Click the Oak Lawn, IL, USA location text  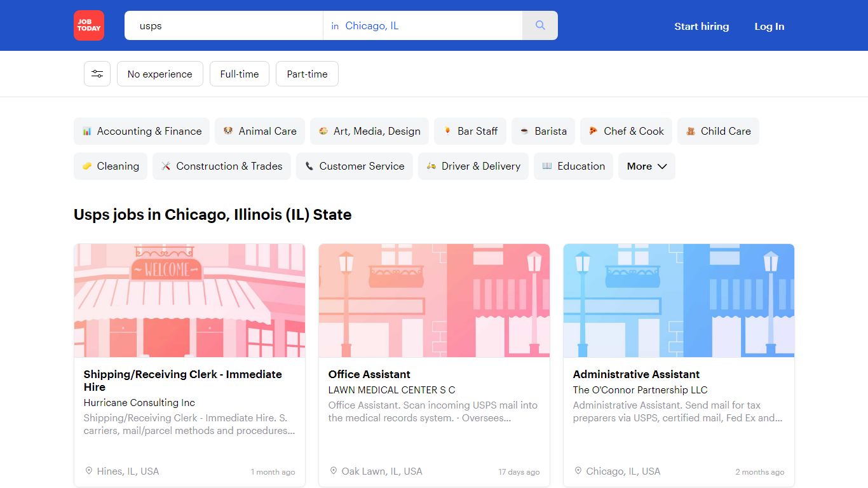point(382,471)
